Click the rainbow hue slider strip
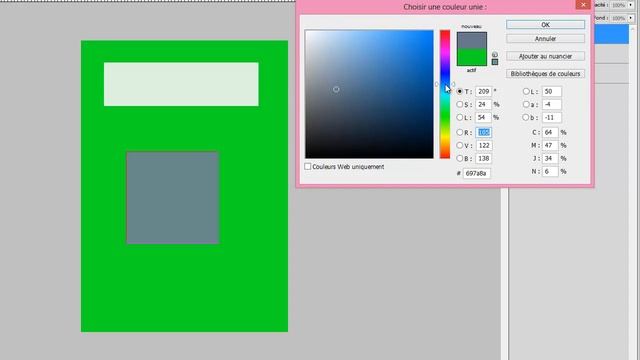 click(x=445, y=94)
